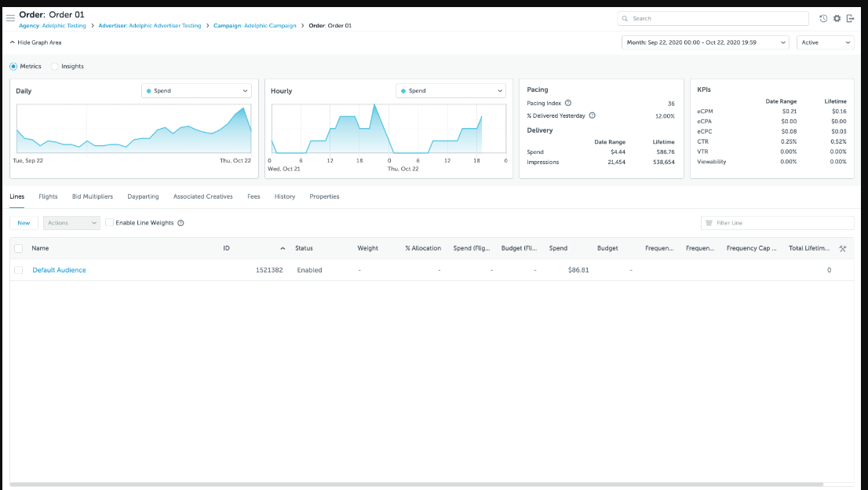Screen dimensions: 868x490
Task: Select the Insights radio button
Action: (x=55, y=67)
